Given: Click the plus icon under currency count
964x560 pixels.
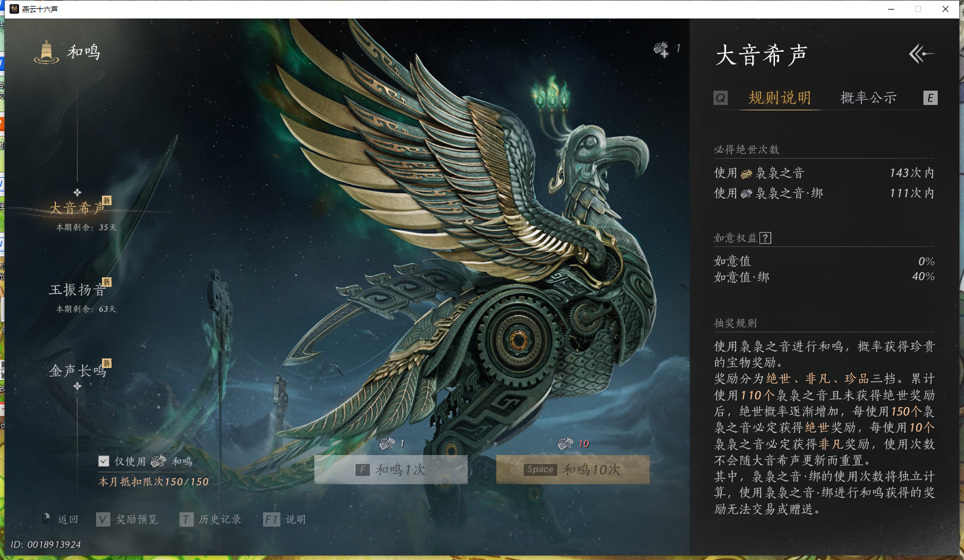Looking at the screenshot, I should click(x=664, y=55).
